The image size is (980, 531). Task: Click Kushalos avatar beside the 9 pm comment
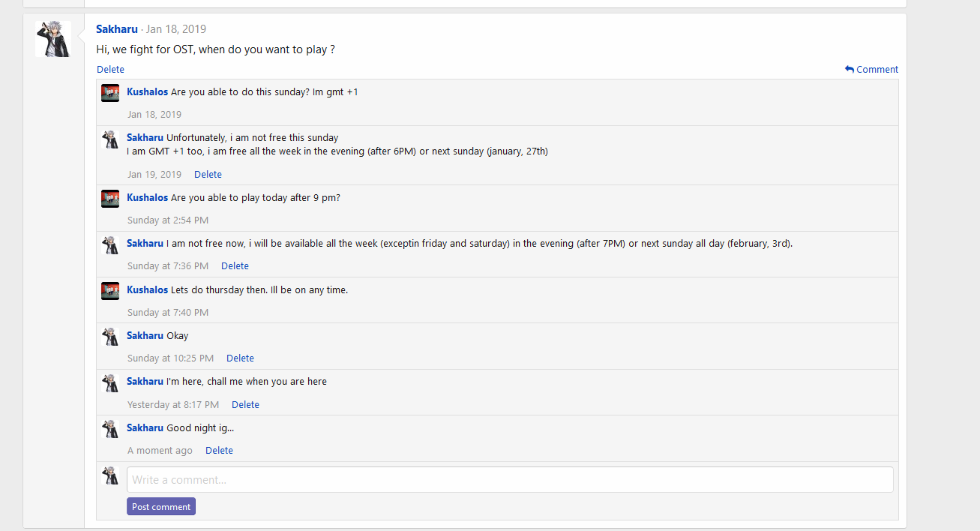click(x=110, y=199)
